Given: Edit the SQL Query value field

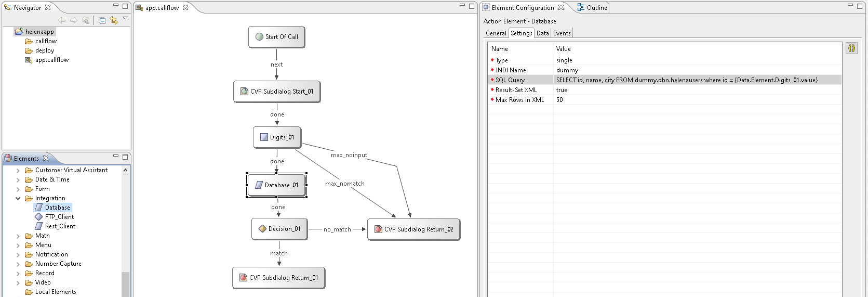Looking at the screenshot, I should [686, 80].
